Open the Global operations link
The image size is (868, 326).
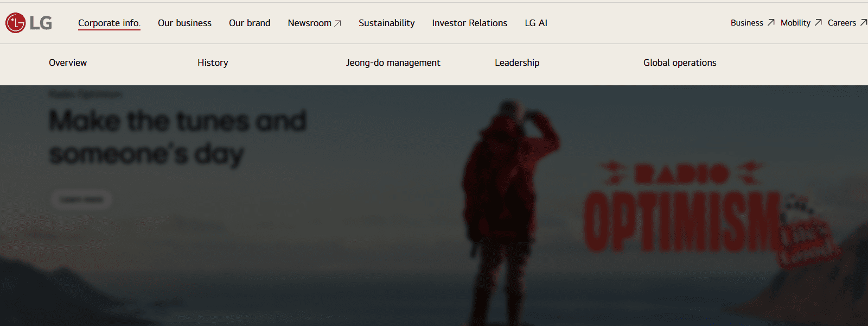point(680,62)
